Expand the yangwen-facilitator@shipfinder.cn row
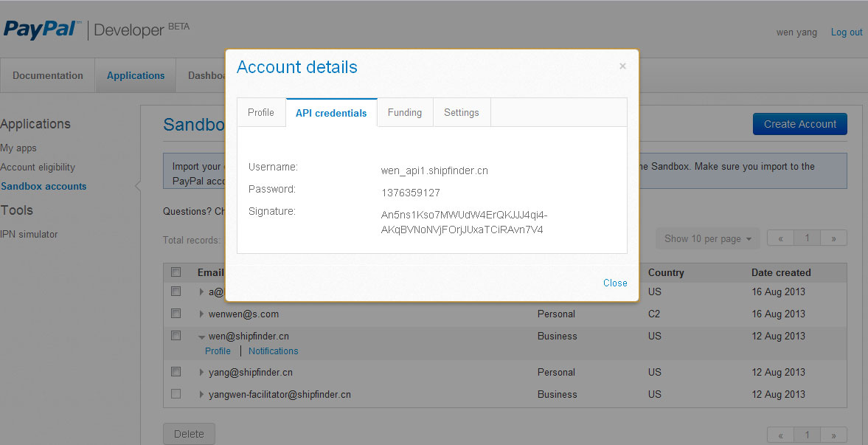Screen dimensions: 868x445 click(x=201, y=395)
